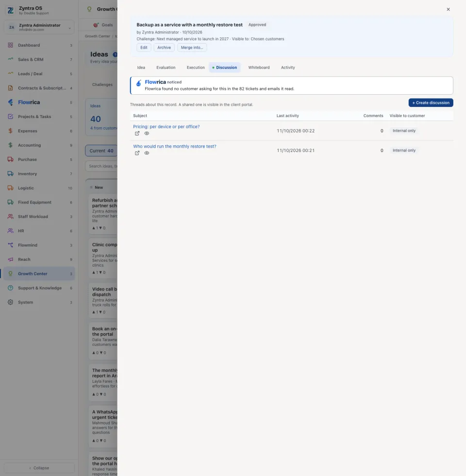Click the Edit button

coord(144,48)
